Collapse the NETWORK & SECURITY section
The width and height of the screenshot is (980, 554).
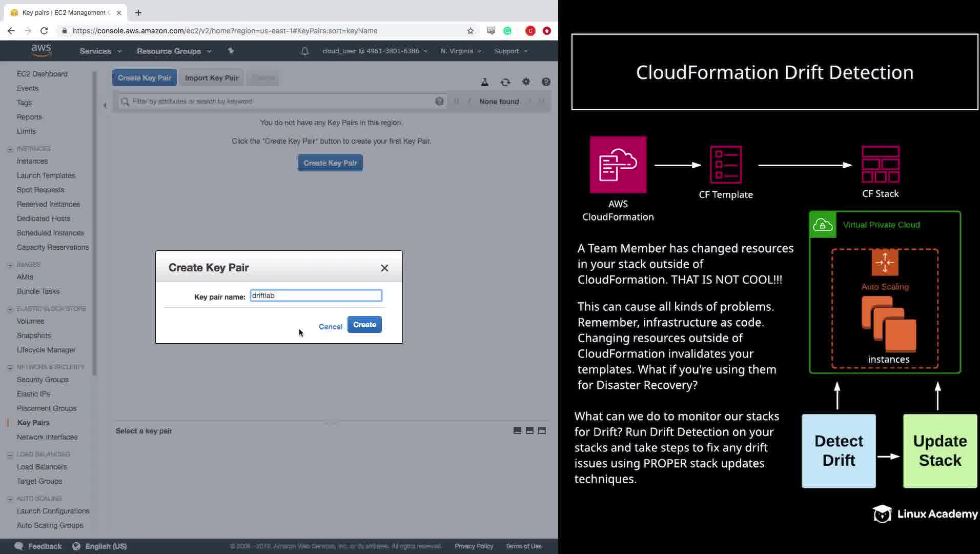coord(10,368)
